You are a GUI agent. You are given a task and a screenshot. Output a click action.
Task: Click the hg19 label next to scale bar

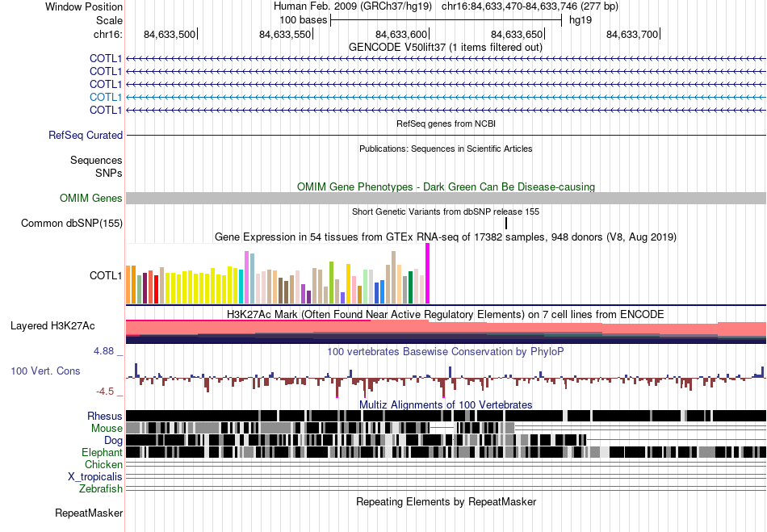580,20
